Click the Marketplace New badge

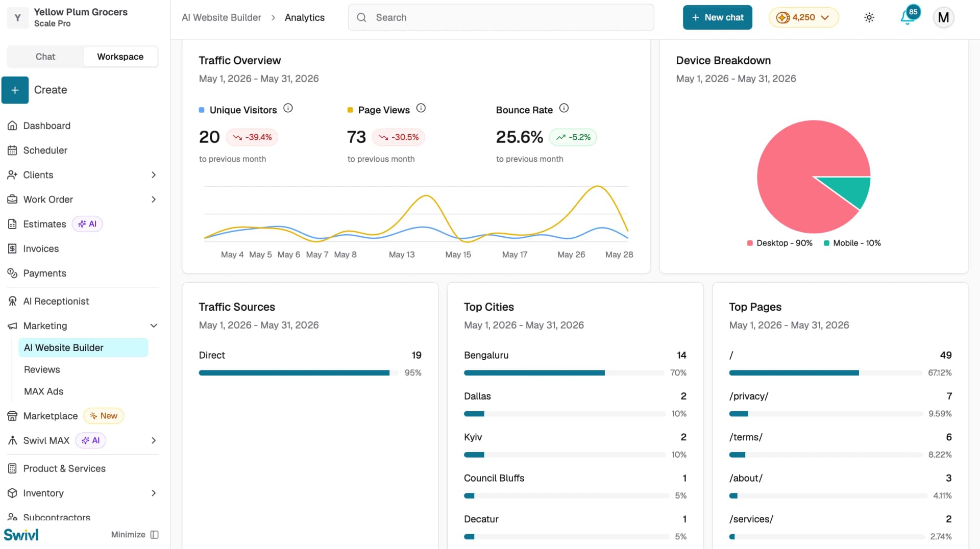(x=104, y=416)
